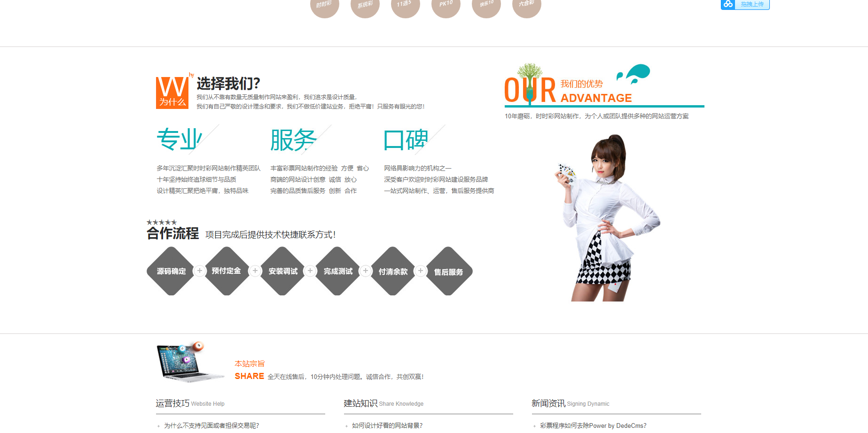Image resolution: width=868 pixels, height=433 pixels.
Task: Select the 六合彩 circle icon
Action: [526, 6]
